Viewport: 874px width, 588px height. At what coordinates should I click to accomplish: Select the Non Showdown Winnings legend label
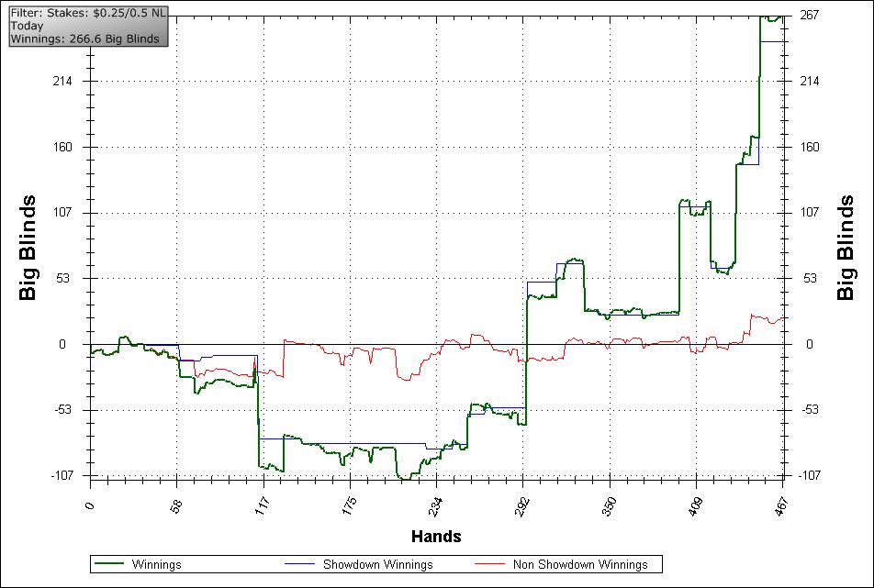point(580,564)
